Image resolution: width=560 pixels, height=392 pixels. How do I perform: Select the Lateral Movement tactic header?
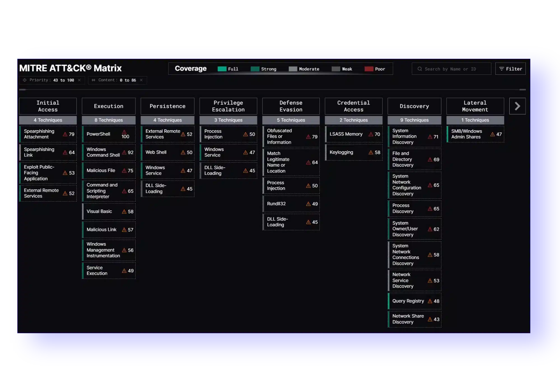coord(475,106)
